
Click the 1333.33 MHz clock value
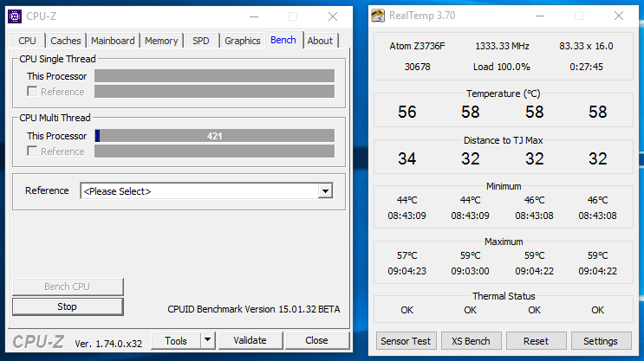[x=502, y=46]
